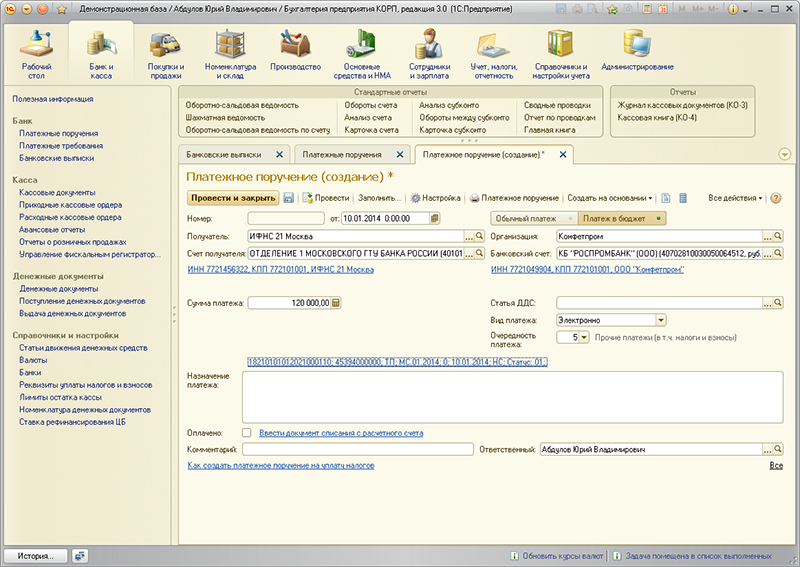Click the Номер input field
The image size is (800, 567).
(x=286, y=218)
